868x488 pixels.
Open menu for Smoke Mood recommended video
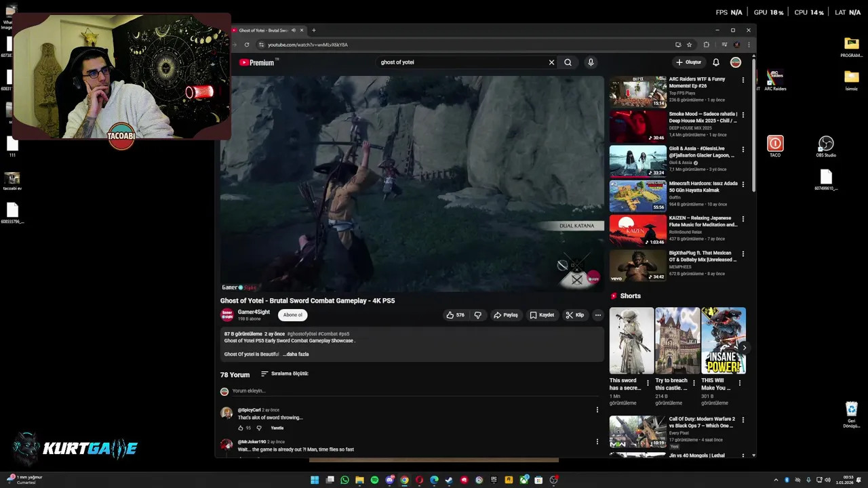click(x=743, y=115)
